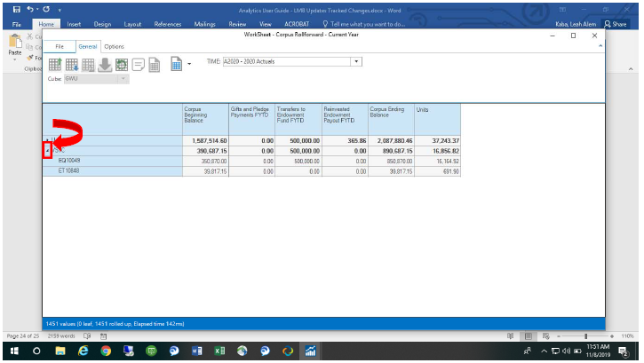Click the grid with blue down arrow icon
Screen dimensions: 644x363
[71, 65]
